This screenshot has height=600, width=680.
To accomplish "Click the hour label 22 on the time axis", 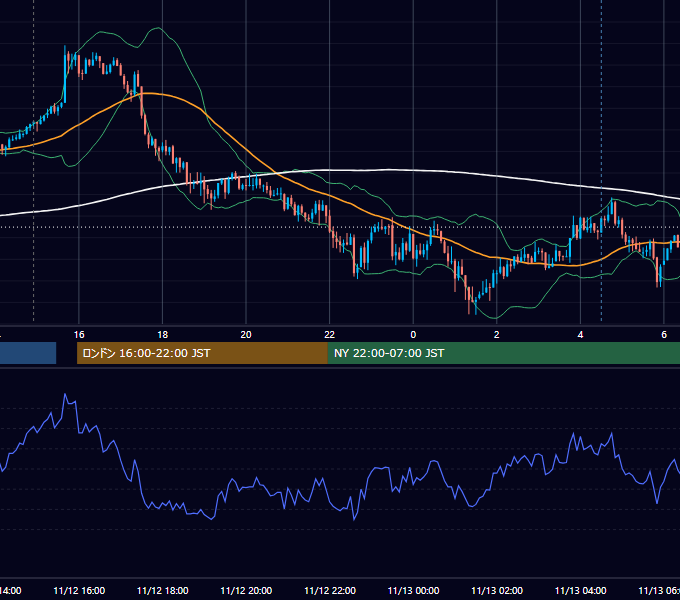I will [330, 335].
